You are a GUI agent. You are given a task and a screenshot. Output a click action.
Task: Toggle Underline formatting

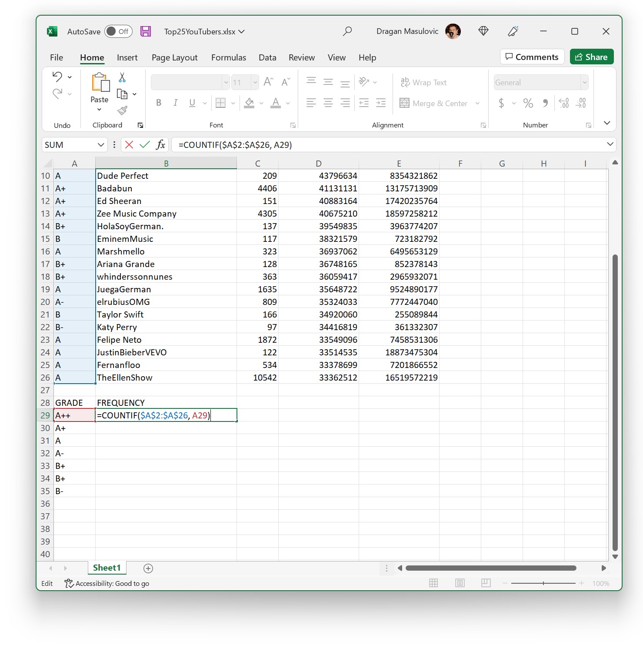click(x=192, y=103)
